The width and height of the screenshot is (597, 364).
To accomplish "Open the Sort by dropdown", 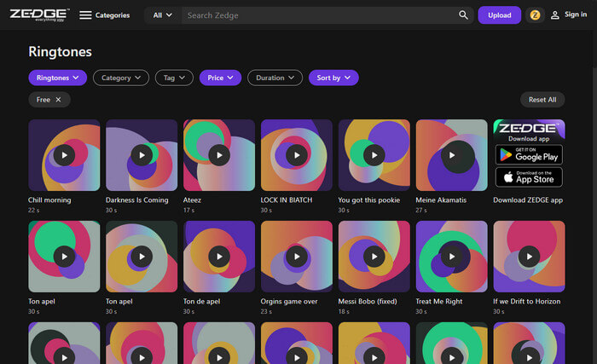I will pos(333,78).
